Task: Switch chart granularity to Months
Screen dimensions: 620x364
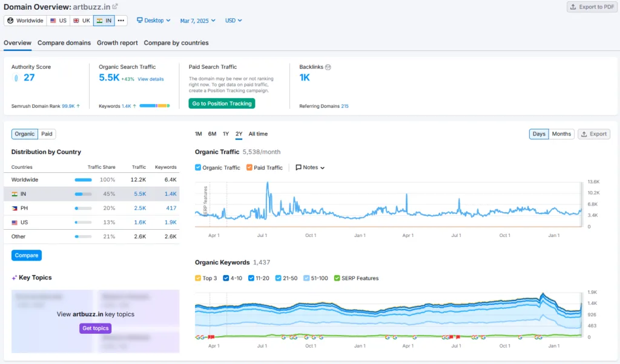Action: [x=561, y=134]
